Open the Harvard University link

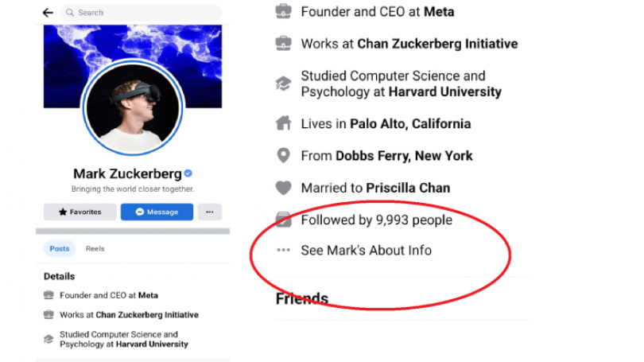pos(445,91)
